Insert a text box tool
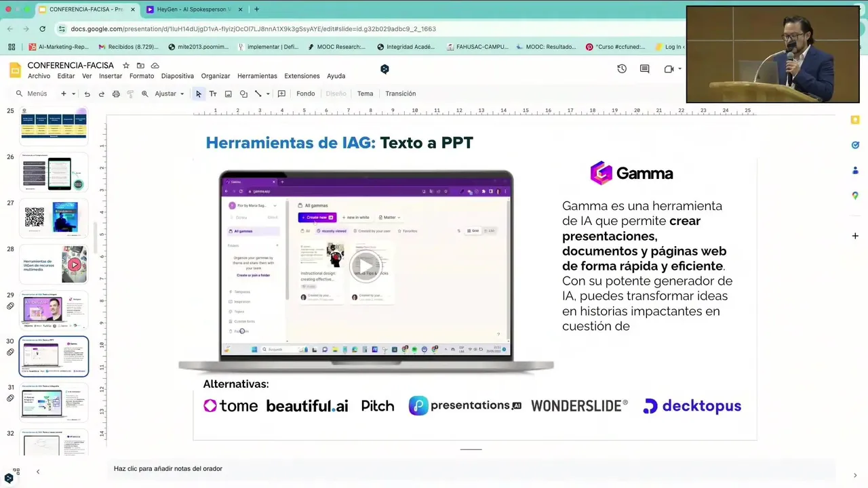 [213, 94]
